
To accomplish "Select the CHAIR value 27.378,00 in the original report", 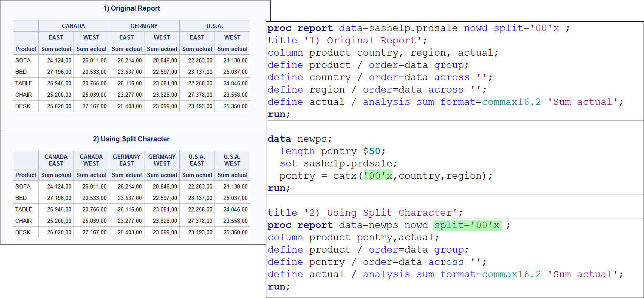I will click(197, 95).
